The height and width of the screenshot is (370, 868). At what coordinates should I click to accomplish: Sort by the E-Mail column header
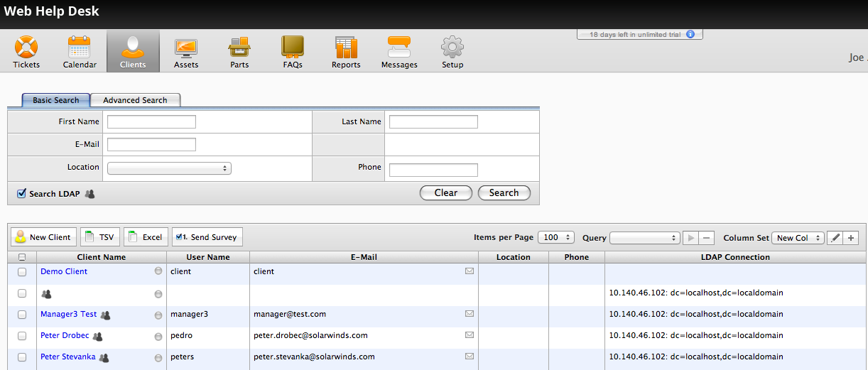point(364,257)
